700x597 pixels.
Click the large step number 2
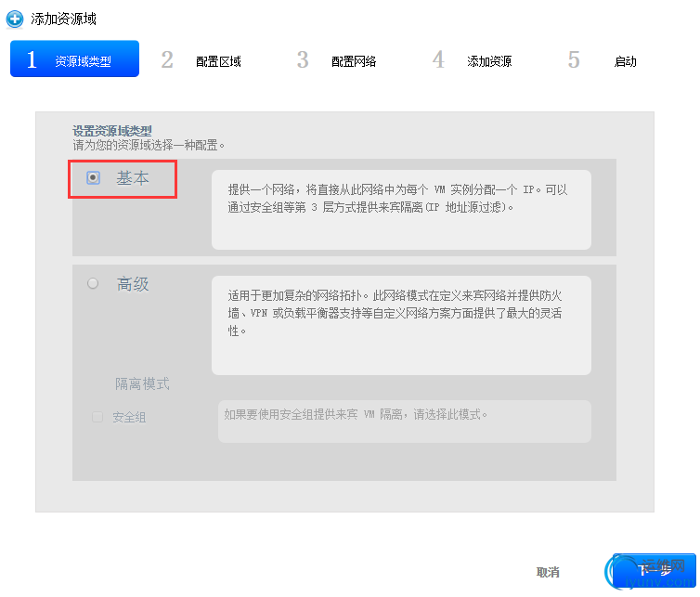pyautogui.click(x=167, y=59)
